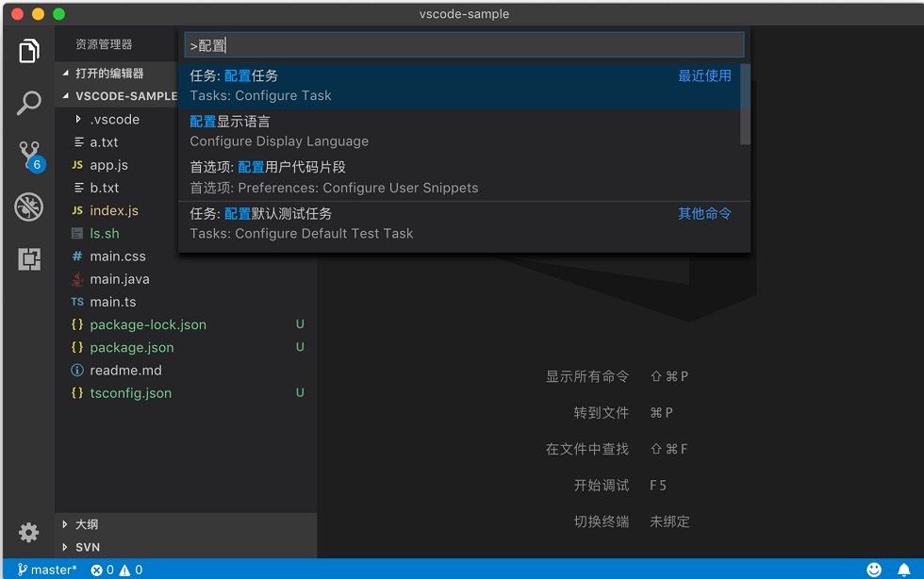This screenshot has width=924, height=579.
Task: Open the Debug view icon
Action: (x=29, y=207)
